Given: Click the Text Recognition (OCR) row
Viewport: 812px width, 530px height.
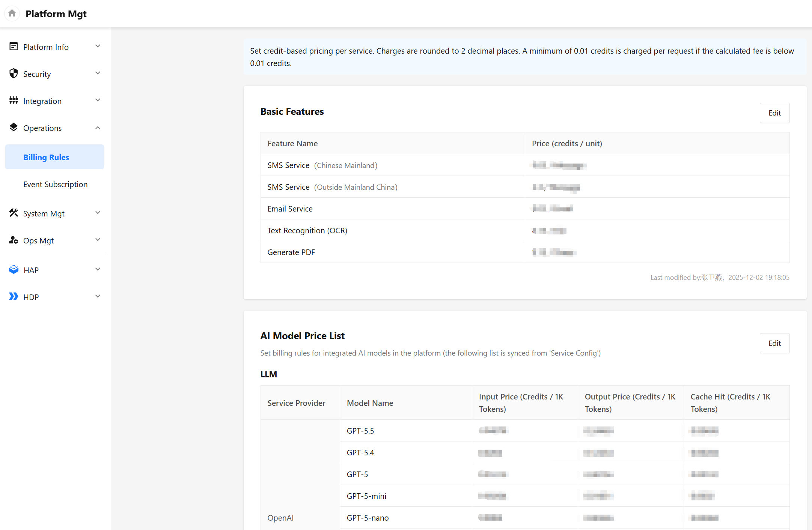Looking at the screenshot, I should click(x=525, y=230).
